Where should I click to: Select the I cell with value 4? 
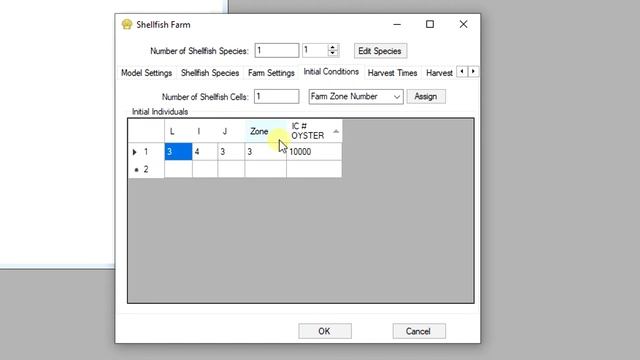(205, 152)
